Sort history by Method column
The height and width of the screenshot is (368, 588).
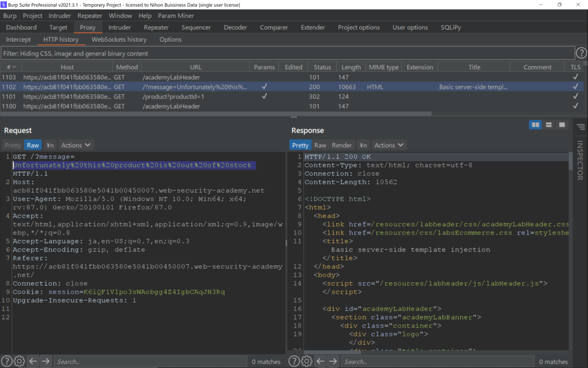(x=127, y=67)
